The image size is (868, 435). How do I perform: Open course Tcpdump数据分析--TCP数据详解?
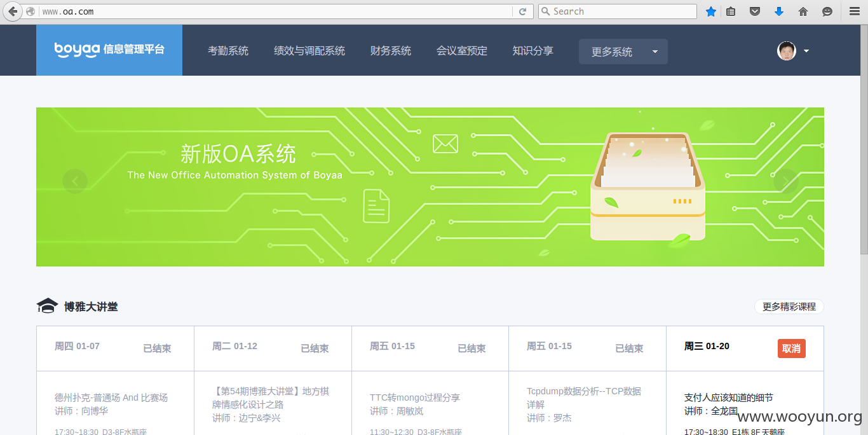584,397
